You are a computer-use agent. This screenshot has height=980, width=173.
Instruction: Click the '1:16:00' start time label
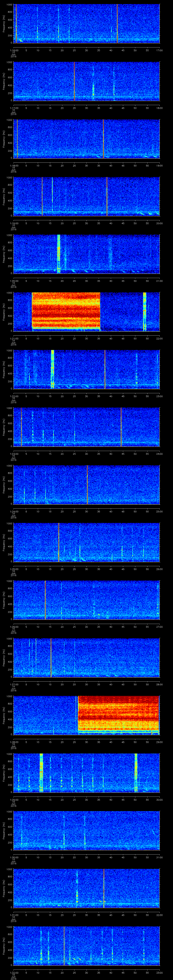(x=14, y=50)
